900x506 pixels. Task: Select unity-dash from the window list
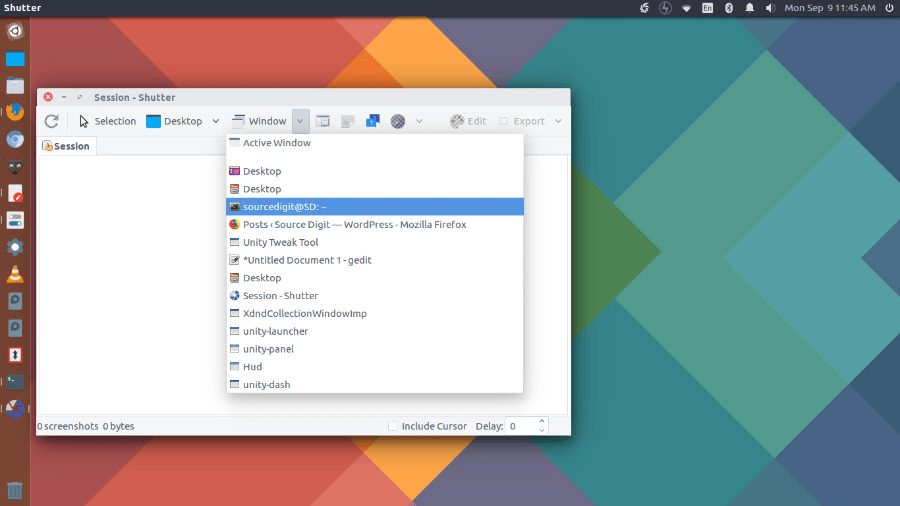point(375,384)
